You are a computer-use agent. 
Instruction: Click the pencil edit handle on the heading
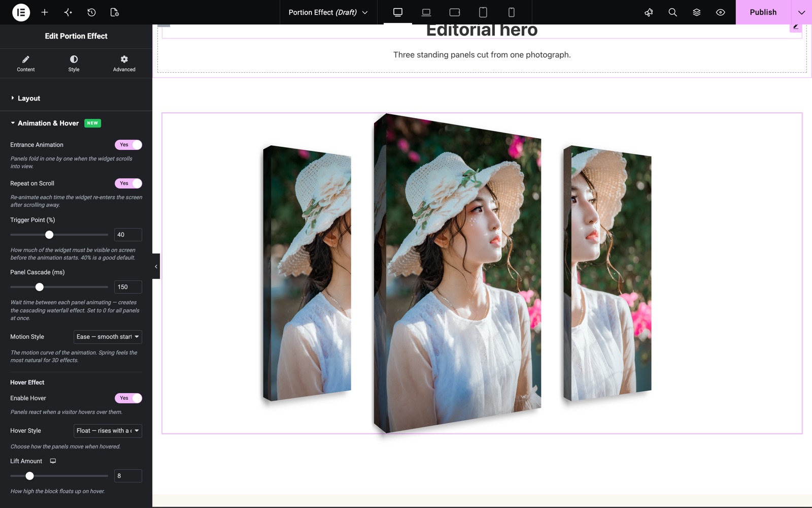(796, 27)
